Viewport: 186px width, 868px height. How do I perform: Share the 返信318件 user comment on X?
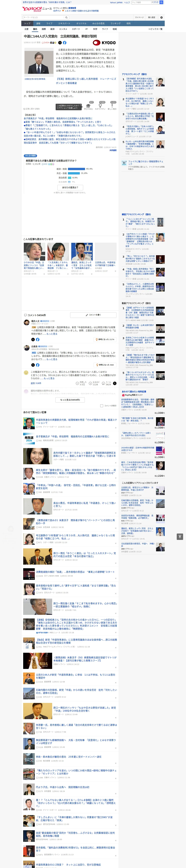pos(114,384)
